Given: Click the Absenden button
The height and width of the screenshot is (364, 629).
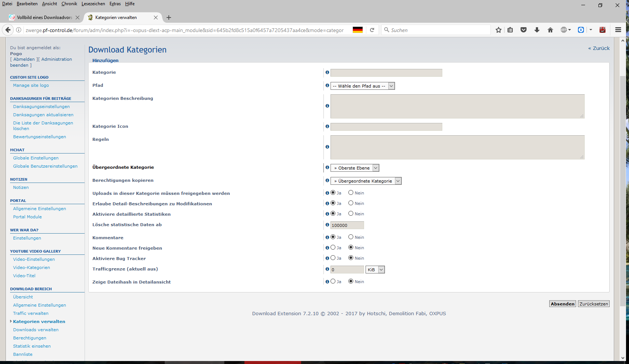Looking at the screenshot, I should coord(562,304).
